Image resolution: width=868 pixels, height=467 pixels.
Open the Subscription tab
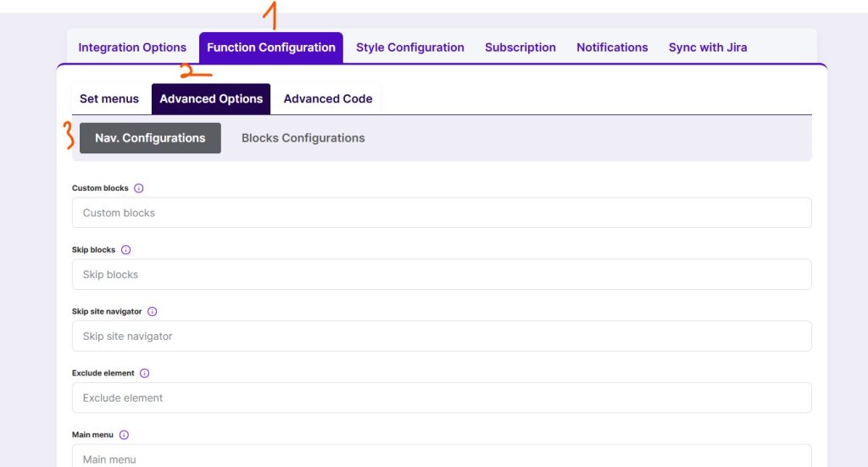pyautogui.click(x=520, y=47)
